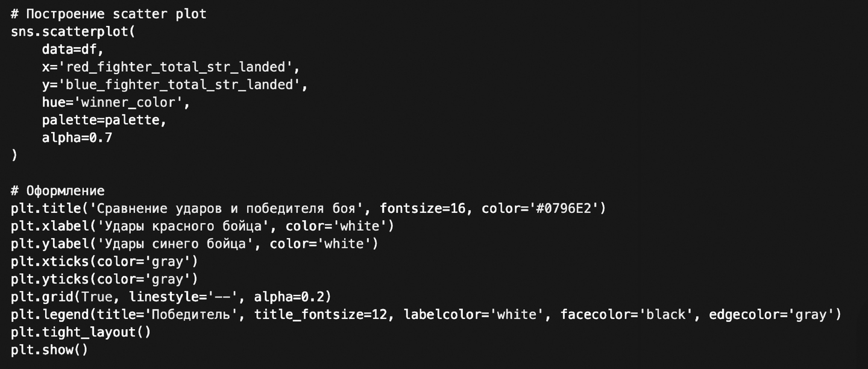Click the alpha=0.7 argument

[x=77, y=137]
